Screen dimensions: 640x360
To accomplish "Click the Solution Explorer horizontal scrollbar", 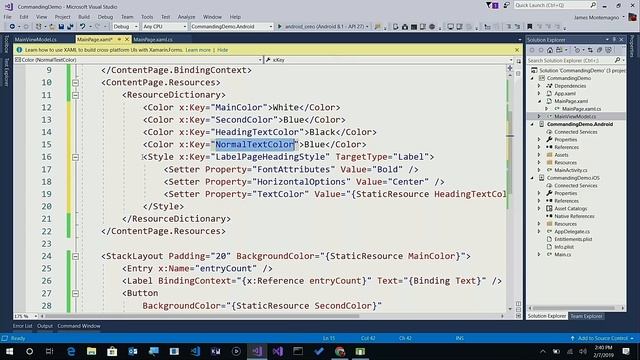I will [x=573, y=308].
